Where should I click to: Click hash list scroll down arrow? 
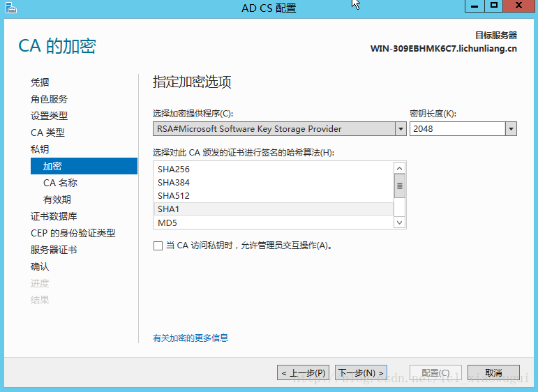[399, 223]
